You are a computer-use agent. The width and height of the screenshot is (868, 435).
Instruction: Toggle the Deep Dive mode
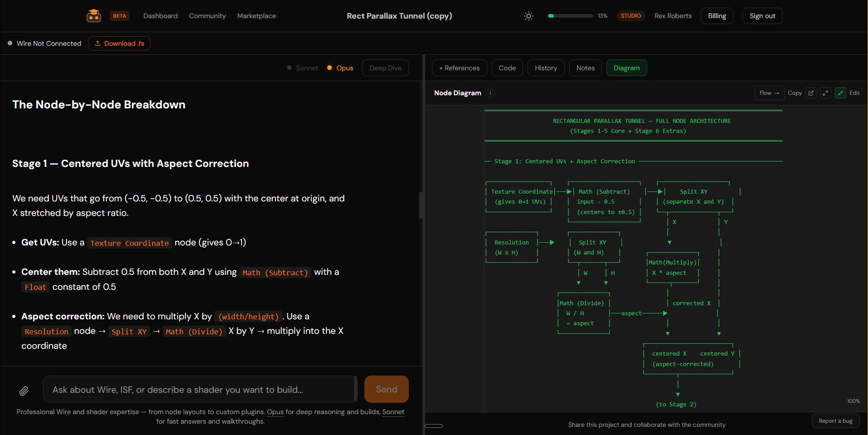[x=385, y=68]
